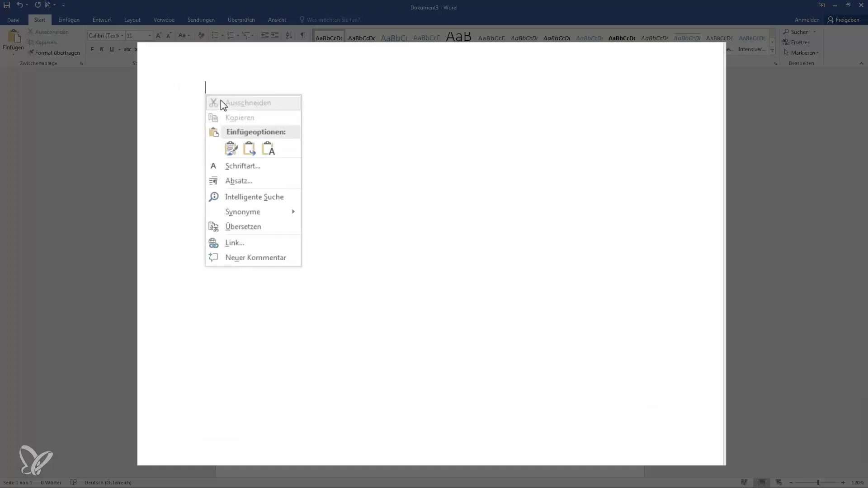Viewport: 868px width, 488px height.
Task: Select the large AaB title style thumbnail
Action: (x=459, y=37)
